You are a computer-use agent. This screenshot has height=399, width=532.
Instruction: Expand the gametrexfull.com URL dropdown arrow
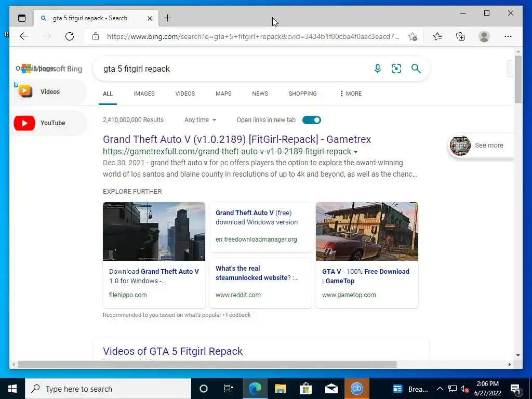tap(355, 152)
